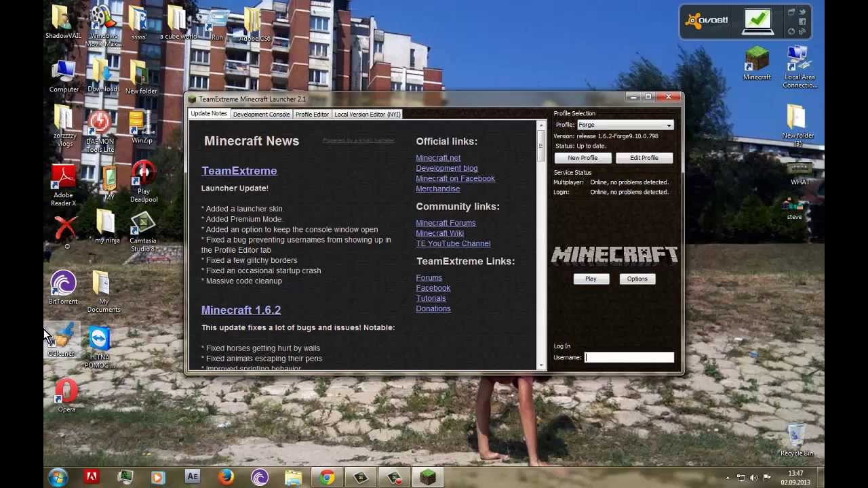Open the Downloads folder icon
This screenshot has height=488, width=868.
[103, 76]
